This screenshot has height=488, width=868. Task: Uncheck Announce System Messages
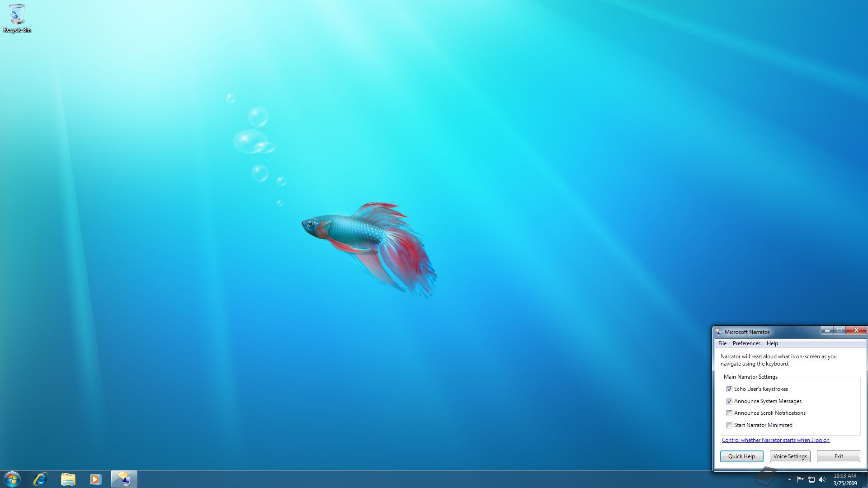(729, 401)
